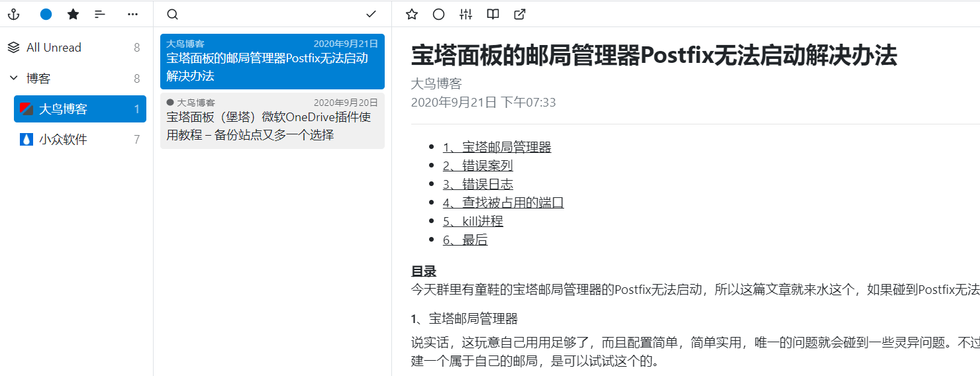Select the 大鸟博客 feed
The image size is (980, 376).
[63, 109]
